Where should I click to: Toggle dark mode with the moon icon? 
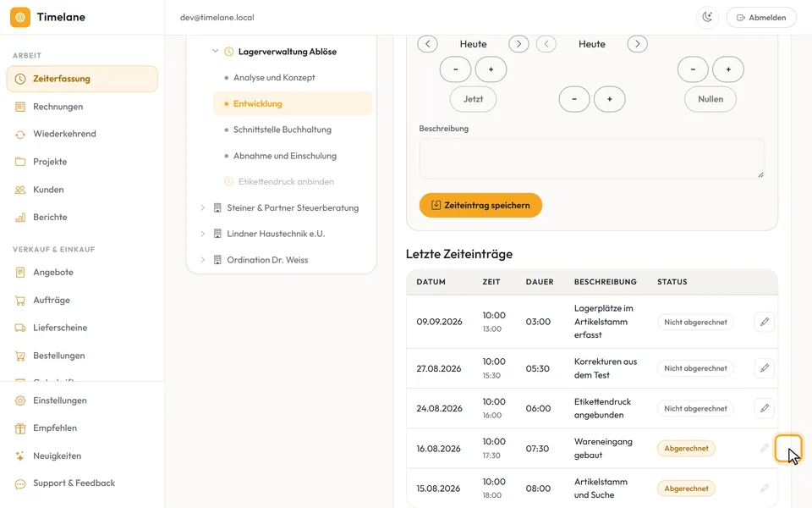(707, 17)
